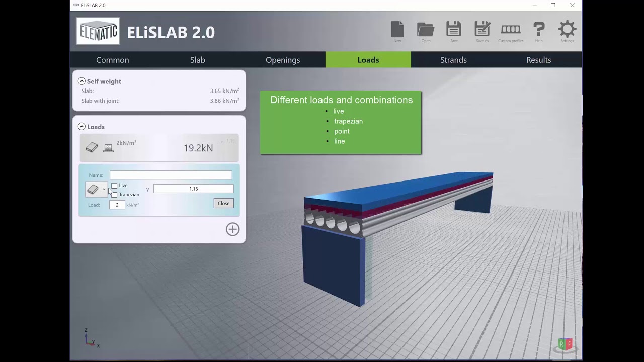Enable the Trapezian checkbox

[x=114, y=195]
